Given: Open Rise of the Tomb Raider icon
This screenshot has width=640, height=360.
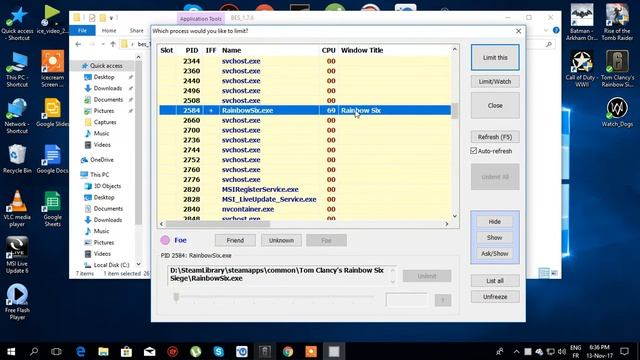Looking at the screenshot, I should tap(617, 22).
